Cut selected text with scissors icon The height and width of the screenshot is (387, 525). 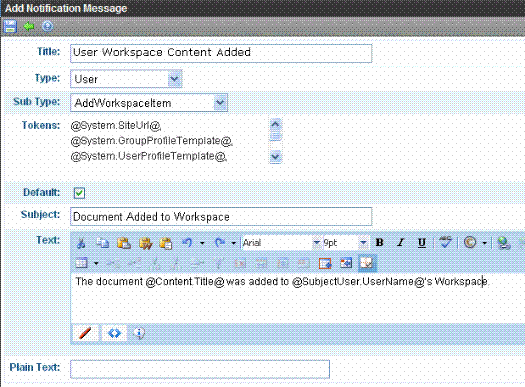(81, 243)
